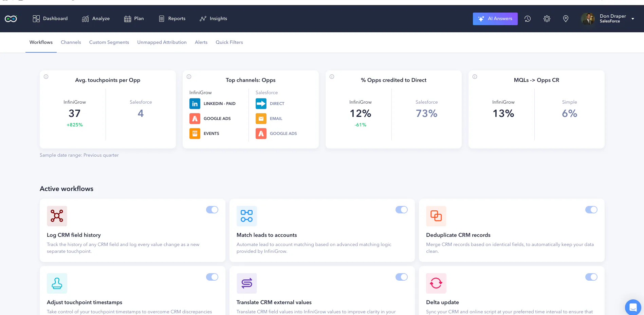The image size is (644, 315).
Task: Open the Plan menu
Action: (134, 19)
